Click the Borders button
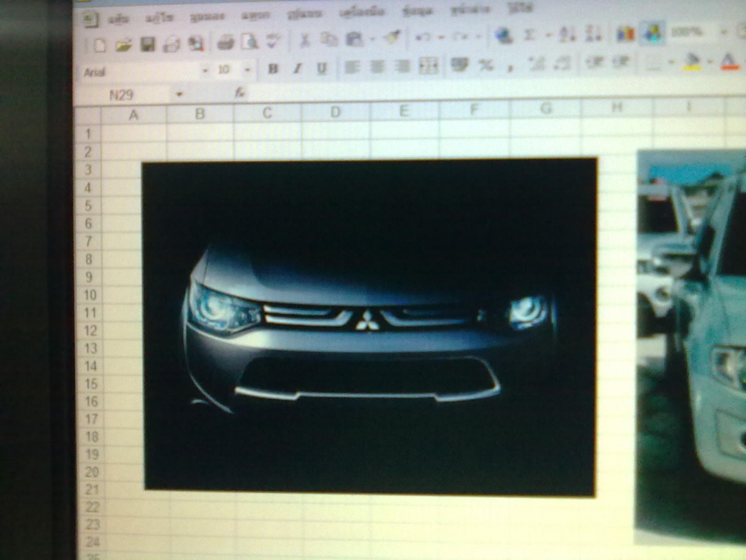Viewport: 746px width, 560px height. click(654, 62)
